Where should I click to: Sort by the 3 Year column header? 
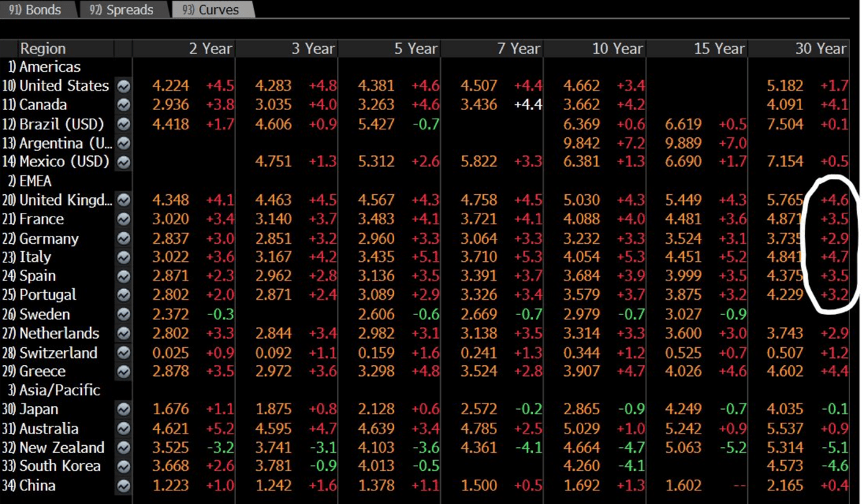(x=313, y=49)
